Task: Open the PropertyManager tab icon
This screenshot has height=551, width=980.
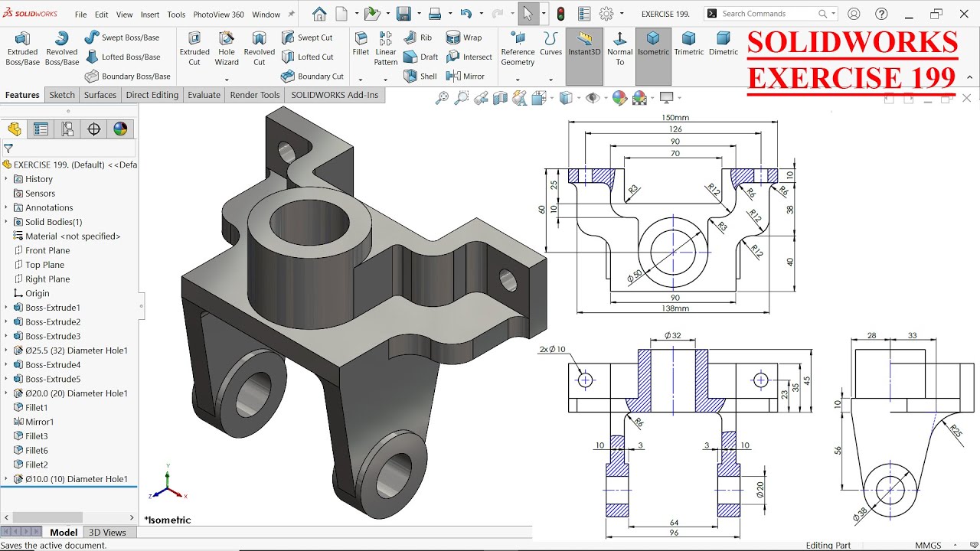Action: 41,129
